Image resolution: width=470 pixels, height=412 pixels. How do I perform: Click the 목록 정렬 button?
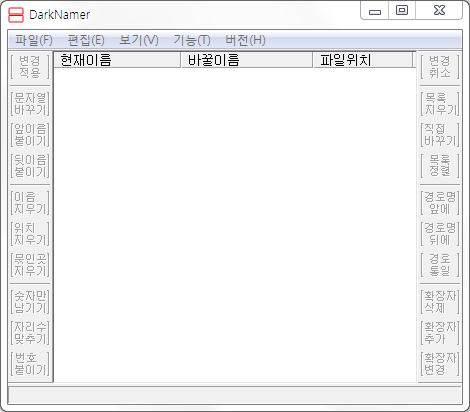pyautogui.click(x=440, y=166)
